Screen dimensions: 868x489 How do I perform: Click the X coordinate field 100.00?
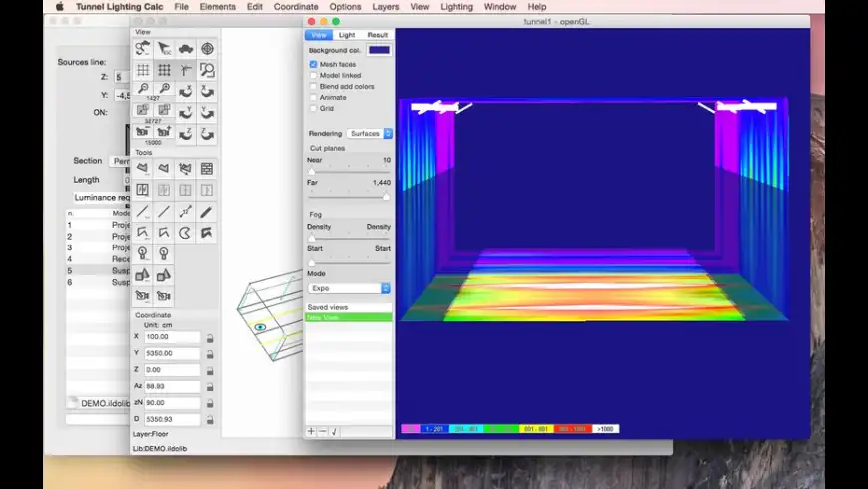(x=172, y=337)
